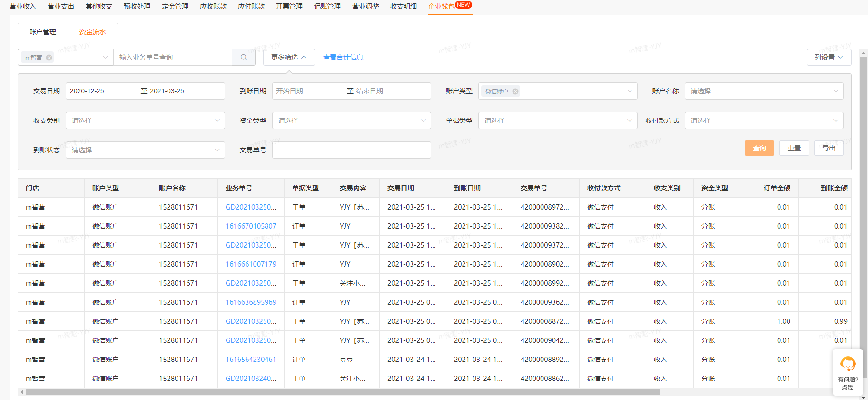Open the 资金类型 dropdown
The height and width of the screenshot is (400, 868).
point(351,120)
